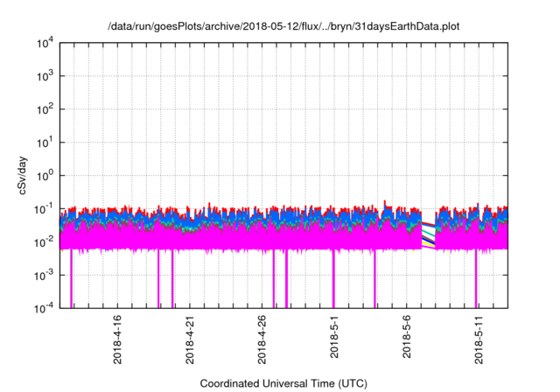Click the 10^4 y-axis tick label
The width and height of the screenshot is (560, 392).
coord(43,43)
